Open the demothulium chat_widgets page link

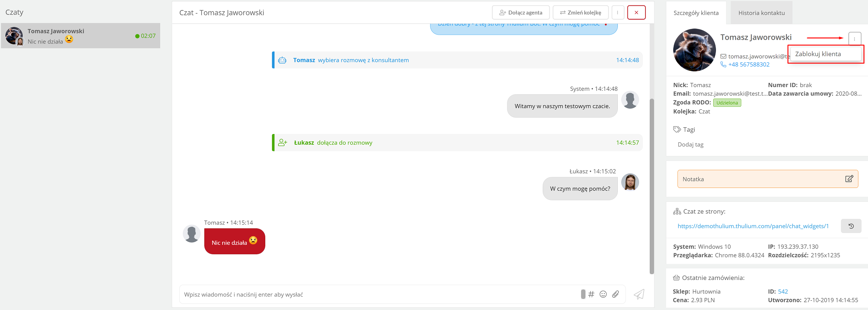tap(753, 226)
